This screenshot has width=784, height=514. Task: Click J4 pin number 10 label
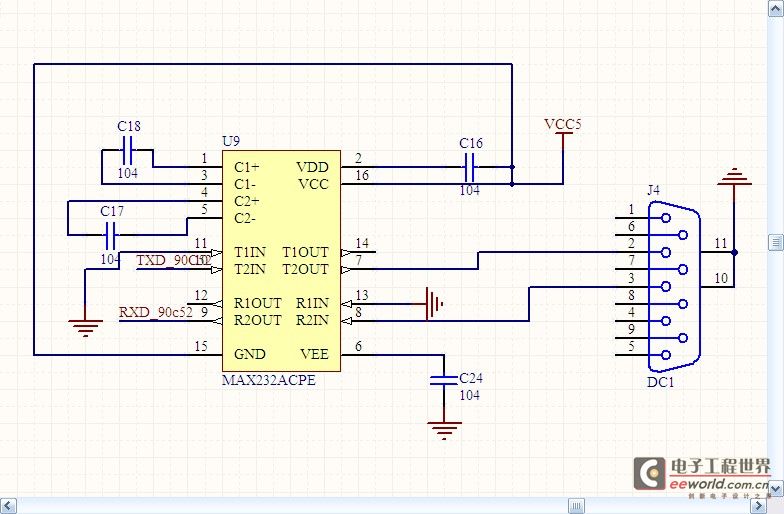tap(720, 278)
